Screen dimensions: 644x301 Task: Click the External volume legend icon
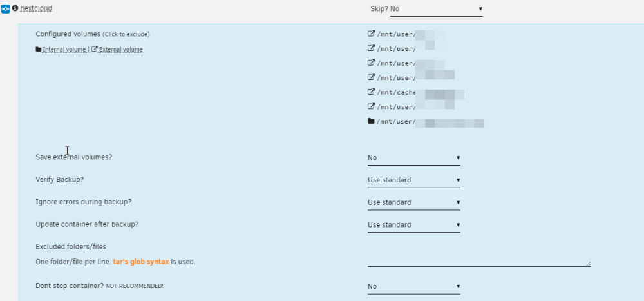95,50
